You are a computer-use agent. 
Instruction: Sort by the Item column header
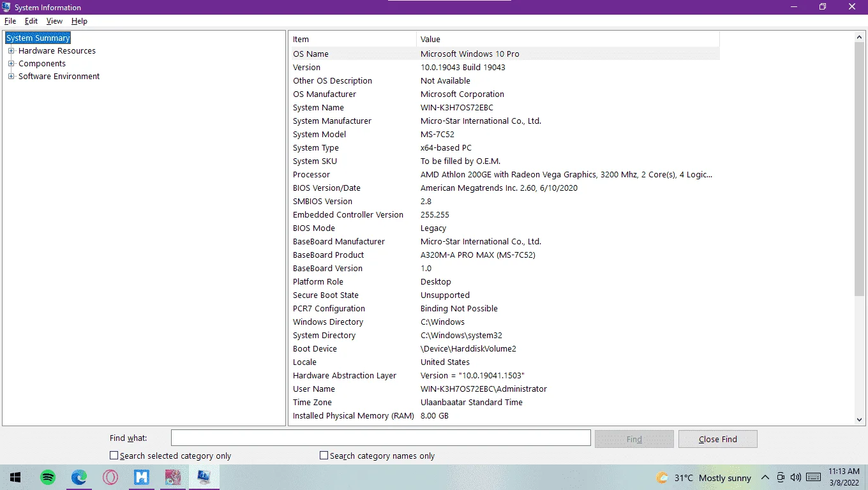click(353, 39)
